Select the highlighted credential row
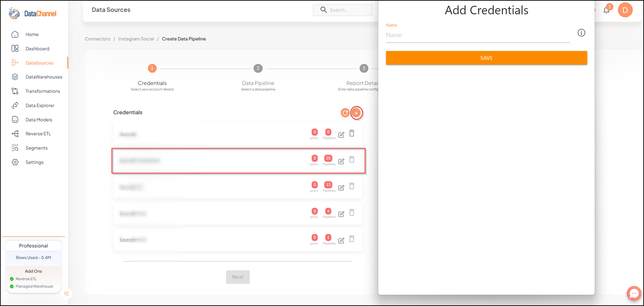Image resolution: width=644 pixels, height=306 pixels. point(238,161)
